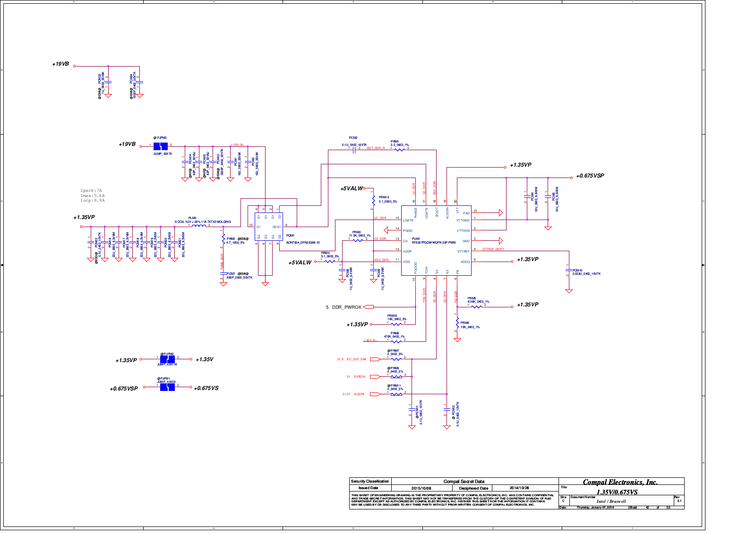Select the PQM1 AON7934 MOSFET block
756x534 pixels.
coord(268,226)
